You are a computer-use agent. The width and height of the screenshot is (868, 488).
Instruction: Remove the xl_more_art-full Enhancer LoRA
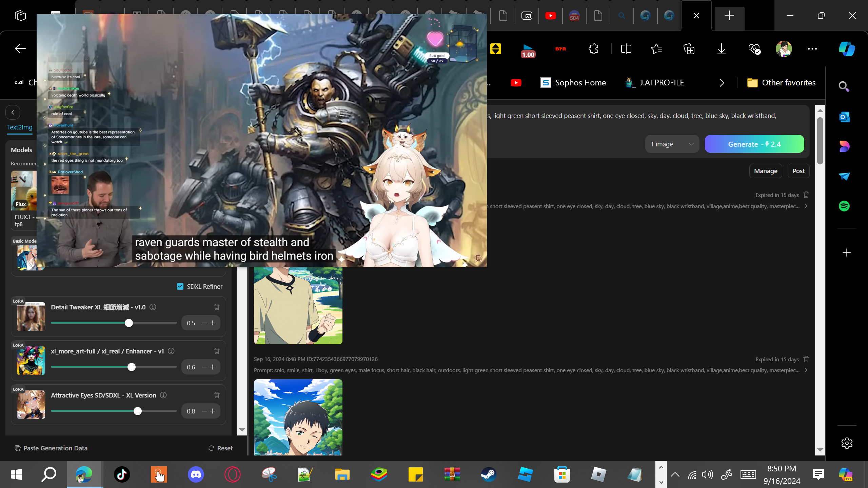tap(217, 351)
